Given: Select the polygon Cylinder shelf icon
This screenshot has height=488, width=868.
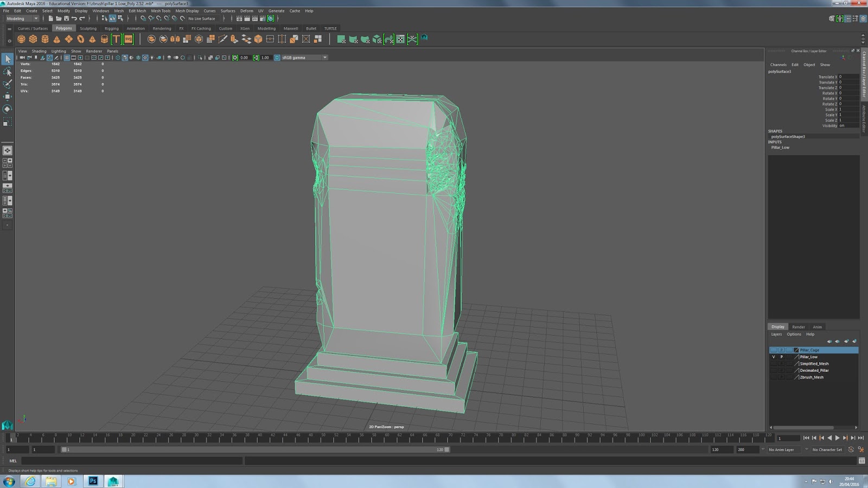Looking at the screenshot, I should click(x=44, y=38).
